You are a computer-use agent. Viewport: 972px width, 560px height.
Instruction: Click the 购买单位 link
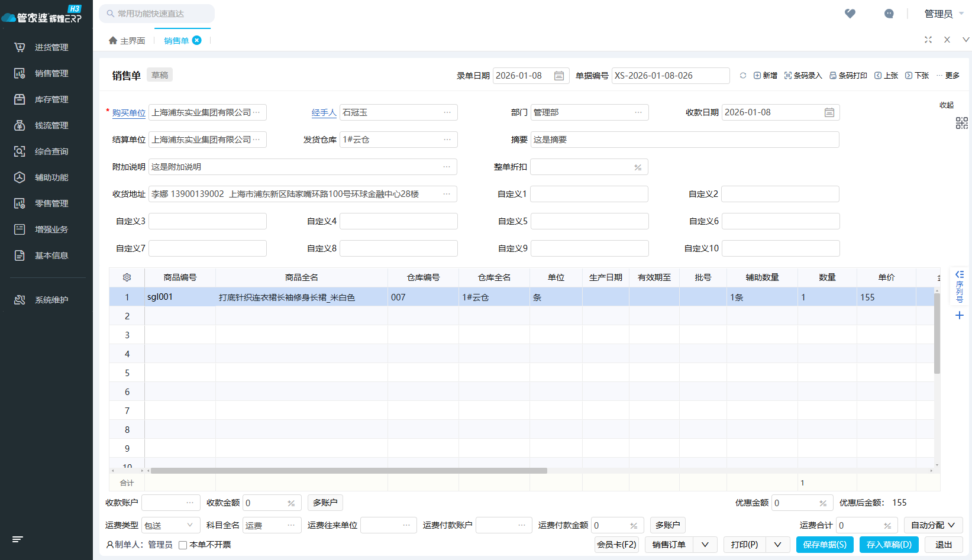[x=129, y=113]
